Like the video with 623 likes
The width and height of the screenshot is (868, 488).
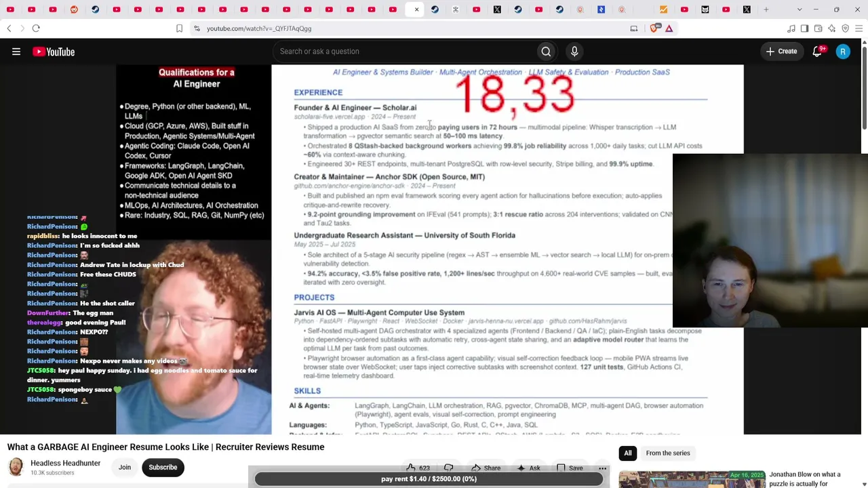coord(418,468)
